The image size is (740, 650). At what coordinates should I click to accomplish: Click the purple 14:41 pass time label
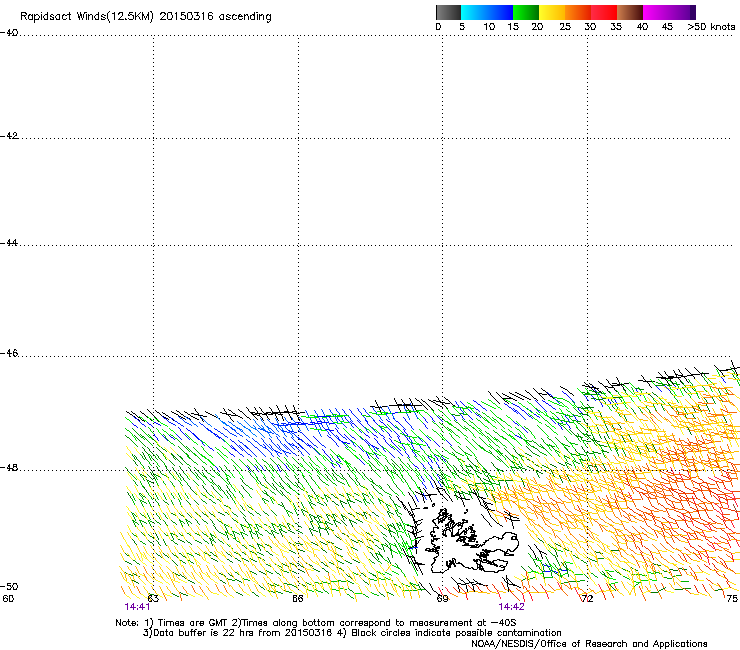click(137, 607)
